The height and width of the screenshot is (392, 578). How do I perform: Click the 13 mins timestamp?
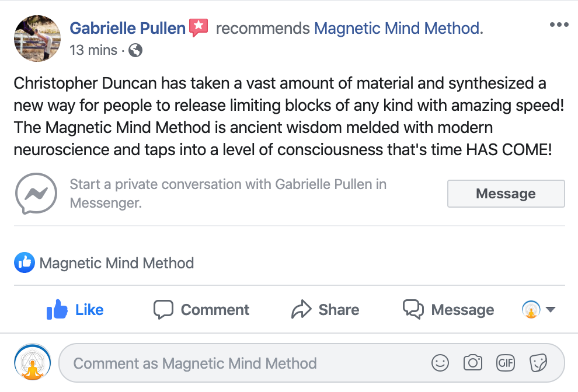[93, 51]
